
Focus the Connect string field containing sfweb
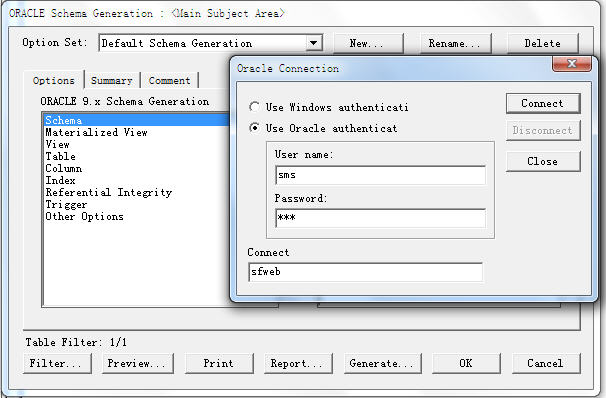coord(366,272)
